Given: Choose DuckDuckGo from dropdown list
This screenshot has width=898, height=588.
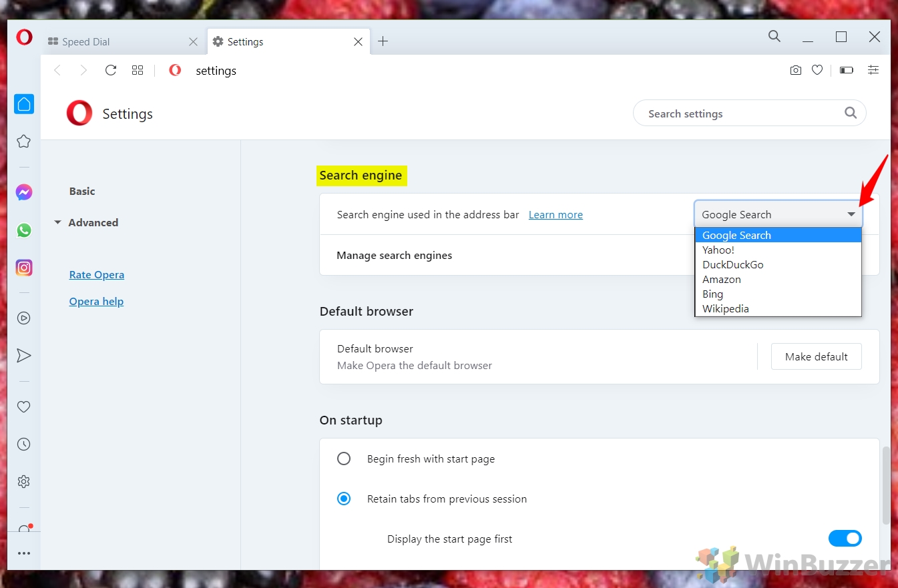Looking at the screenshot, I should 778,264.
